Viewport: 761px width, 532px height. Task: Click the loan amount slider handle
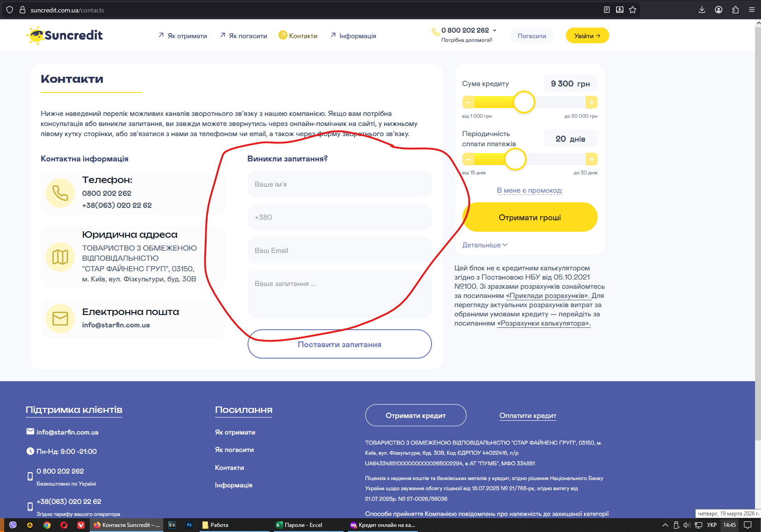(x=524, y=102)
